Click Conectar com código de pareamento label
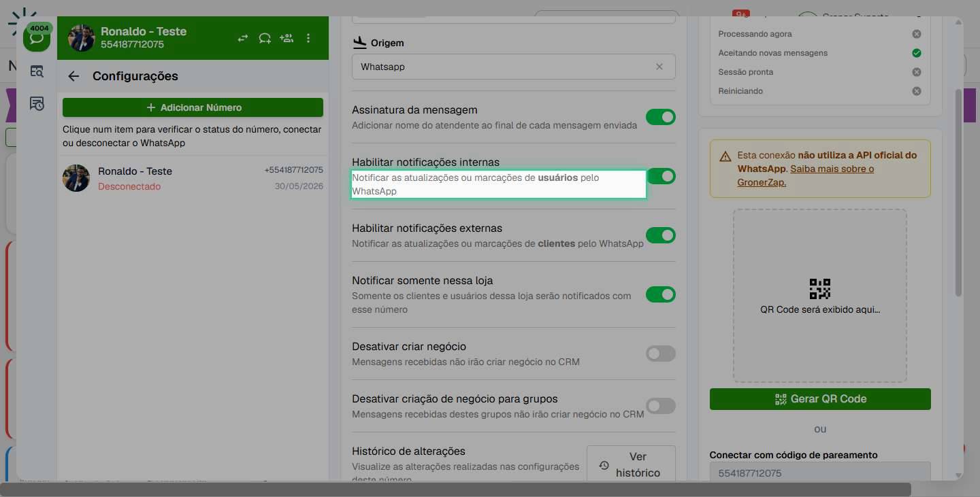The image size is (980, 497). [x=794, y=455]
